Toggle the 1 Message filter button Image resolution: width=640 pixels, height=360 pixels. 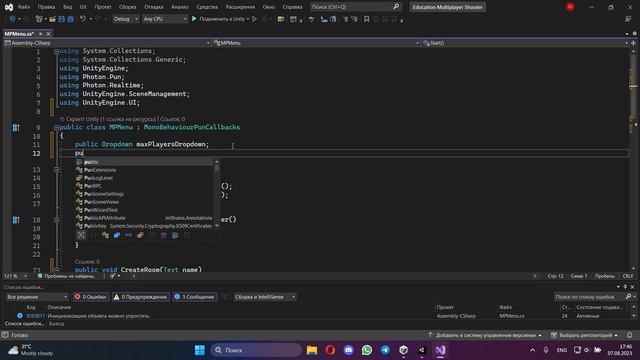click(x=194, y=297)
